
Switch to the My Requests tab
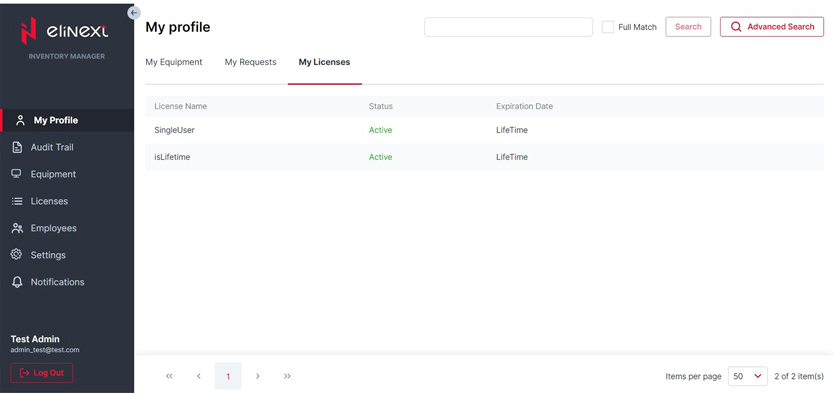click(x=251, y=62)
